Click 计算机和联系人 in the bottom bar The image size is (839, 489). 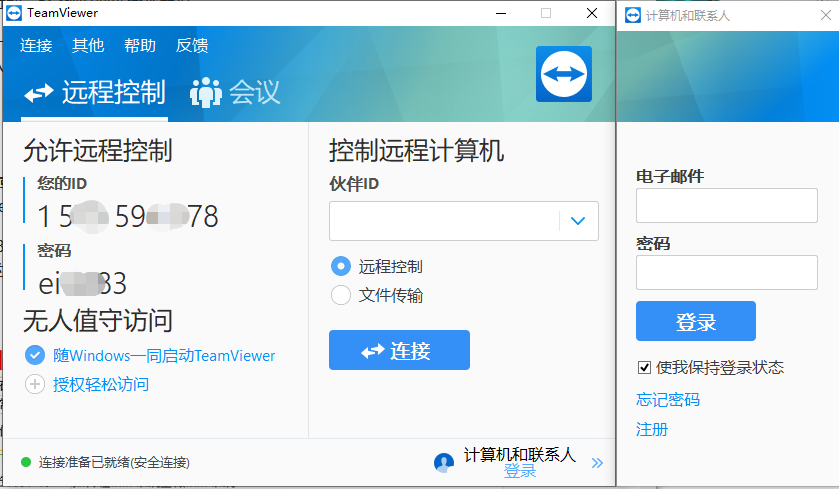[x=520, y=454]
